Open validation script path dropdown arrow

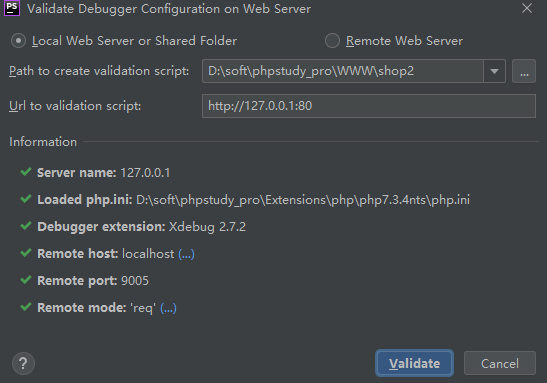[x=494, y=71]
